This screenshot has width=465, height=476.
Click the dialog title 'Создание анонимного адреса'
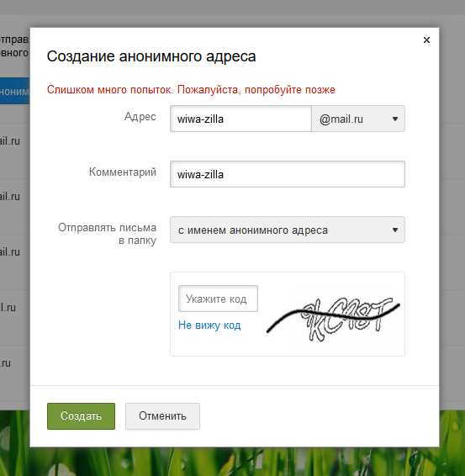point(151,56)
